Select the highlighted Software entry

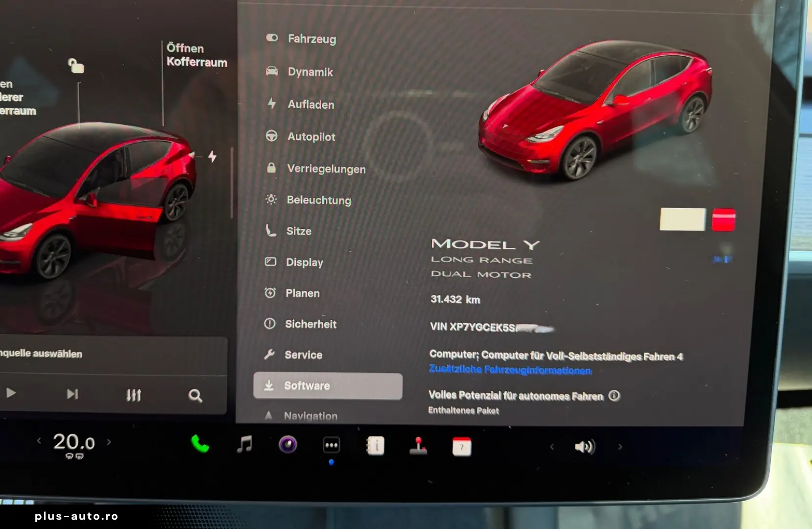(x=328, y=386)
